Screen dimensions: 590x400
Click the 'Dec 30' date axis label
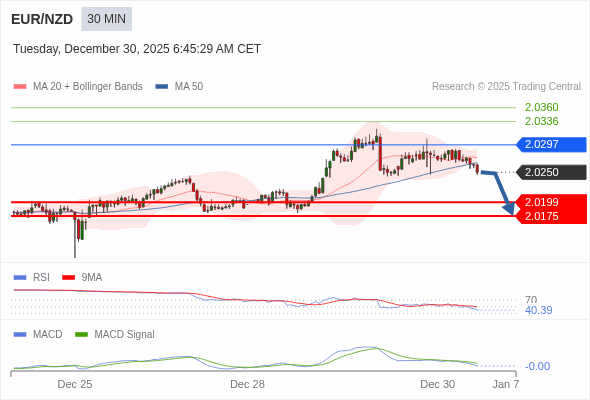click(x=438, y=384)
